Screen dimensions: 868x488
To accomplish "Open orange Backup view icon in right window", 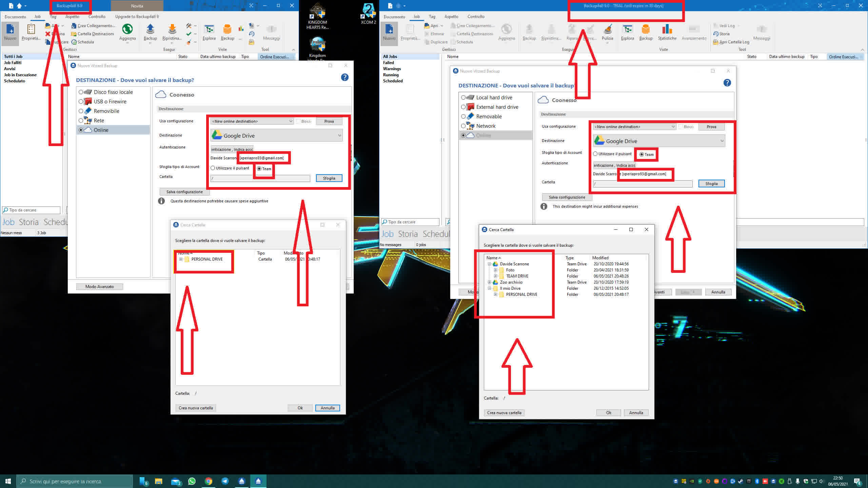I will tap(646, 33).
